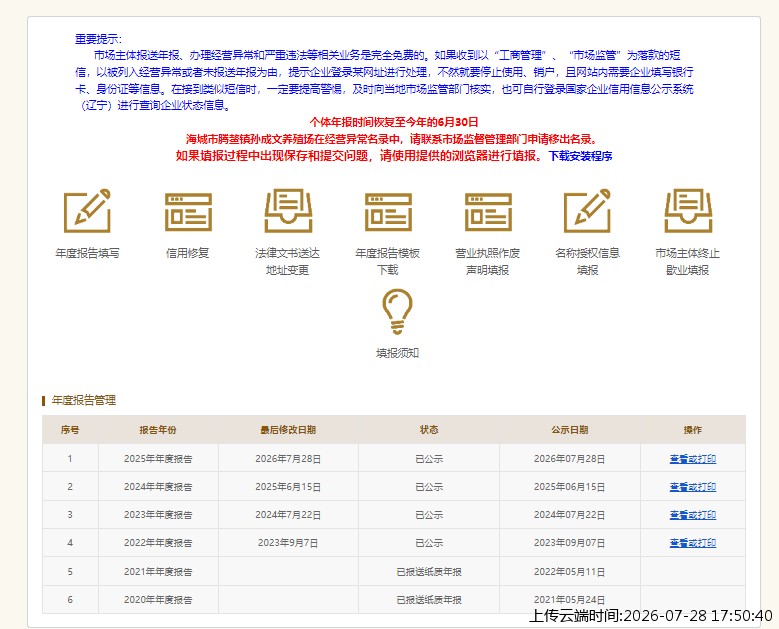
Task: Open 查看或打印 for the 2025年年度报告 row
Action: pyautogui.click(x=693, y=459)
